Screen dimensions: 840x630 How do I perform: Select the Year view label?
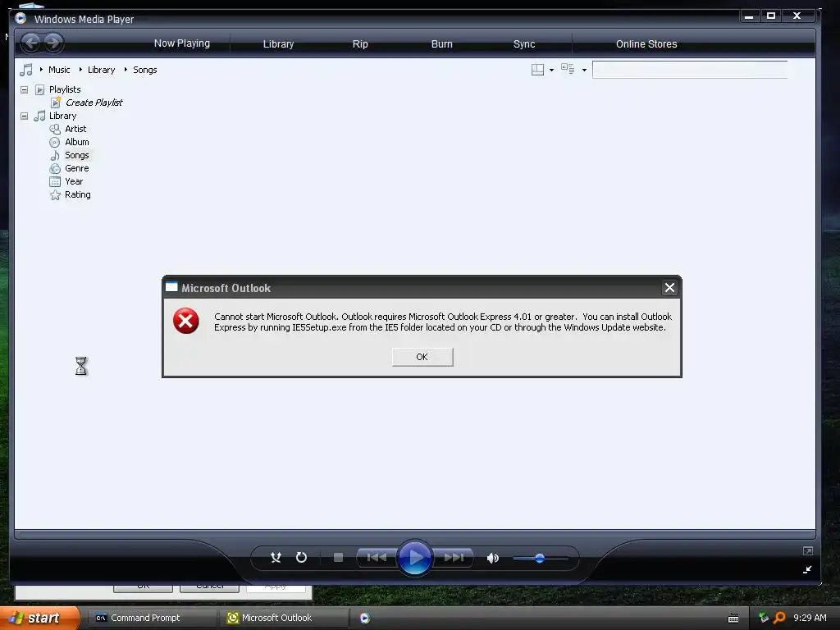pos(74,181)
